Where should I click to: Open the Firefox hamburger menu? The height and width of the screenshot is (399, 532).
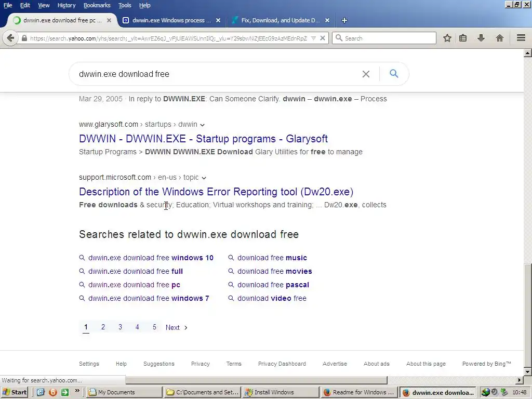(x=521, y=38)
